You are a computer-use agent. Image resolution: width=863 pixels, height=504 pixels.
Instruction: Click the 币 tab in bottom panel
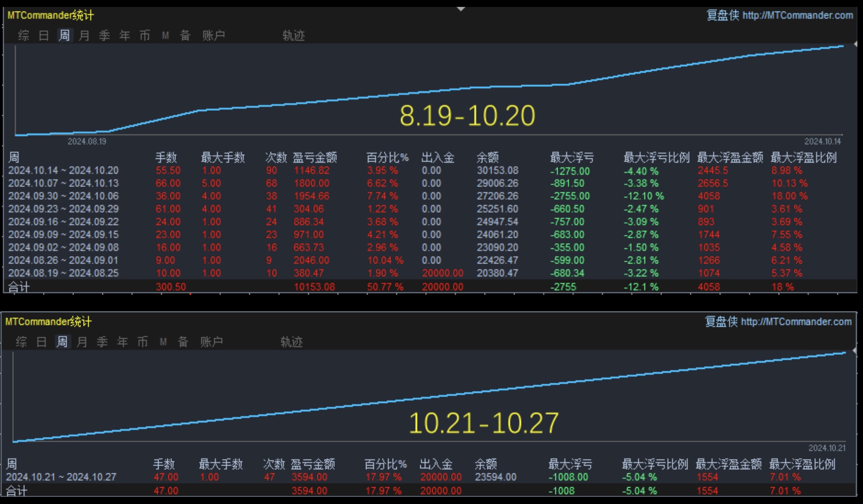click(x=142, y=342)
